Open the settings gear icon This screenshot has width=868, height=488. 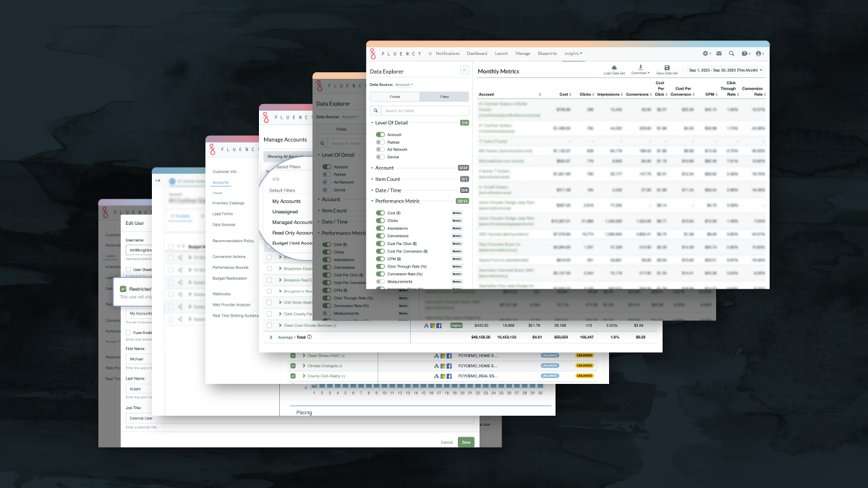click(706, 53)
